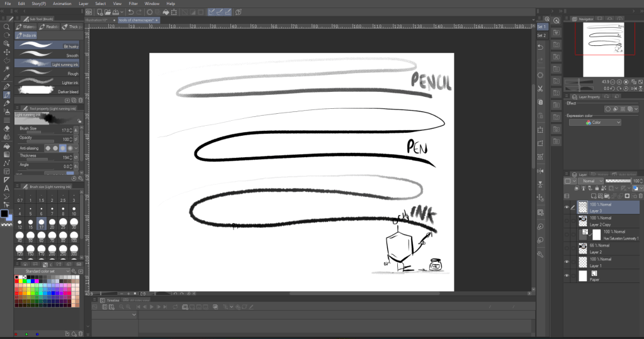Open the layer blending mode Normal dropdown
This screenshot has height=339, width=644.
591,181
